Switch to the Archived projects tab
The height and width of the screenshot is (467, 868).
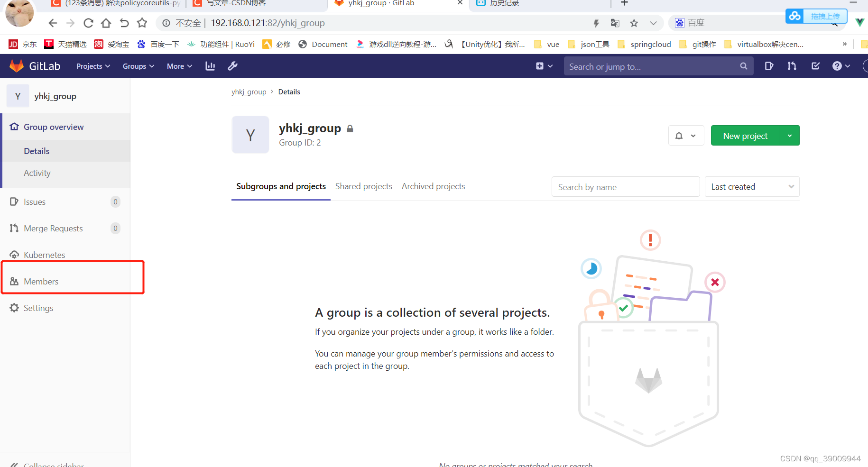click(x=433, y=186)
